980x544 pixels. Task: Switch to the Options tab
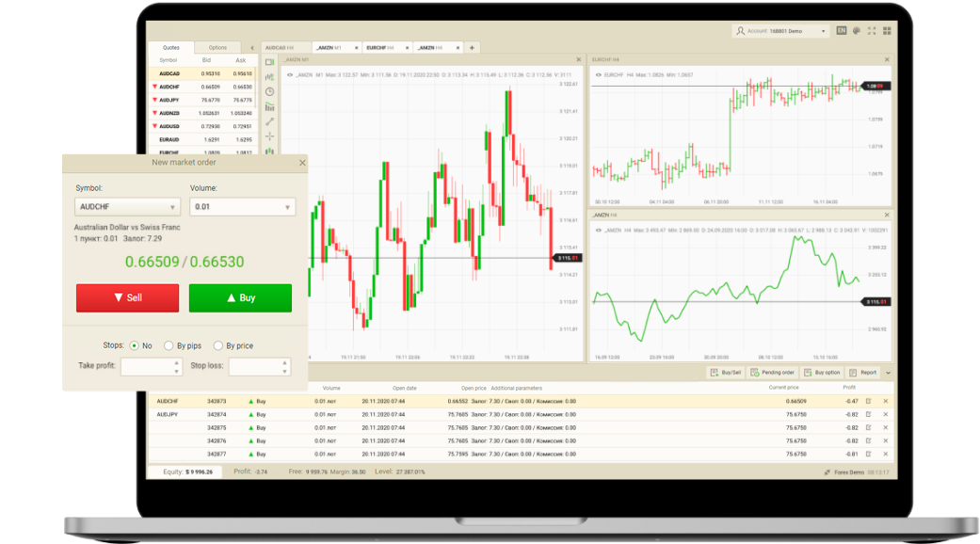pyautogui.click(x=217, y=47)
